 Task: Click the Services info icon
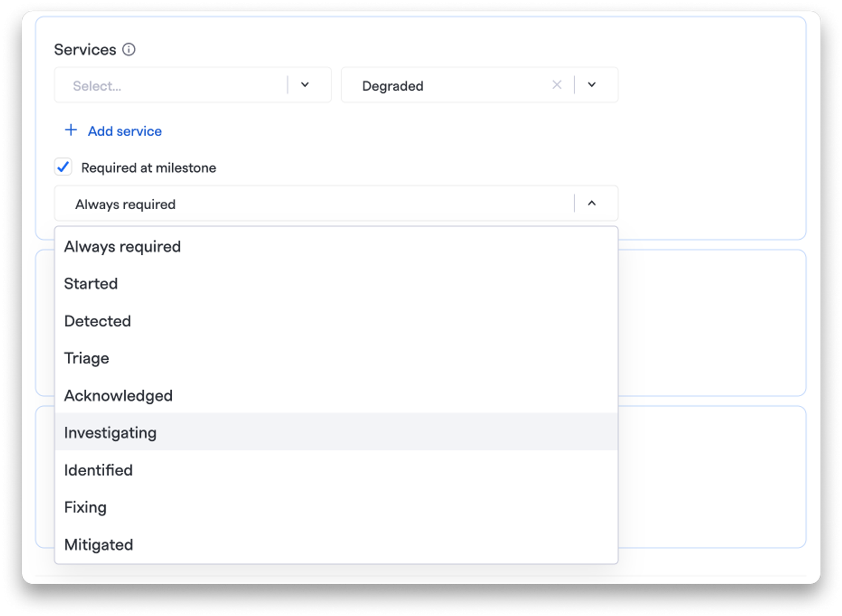tap(129, 49)
